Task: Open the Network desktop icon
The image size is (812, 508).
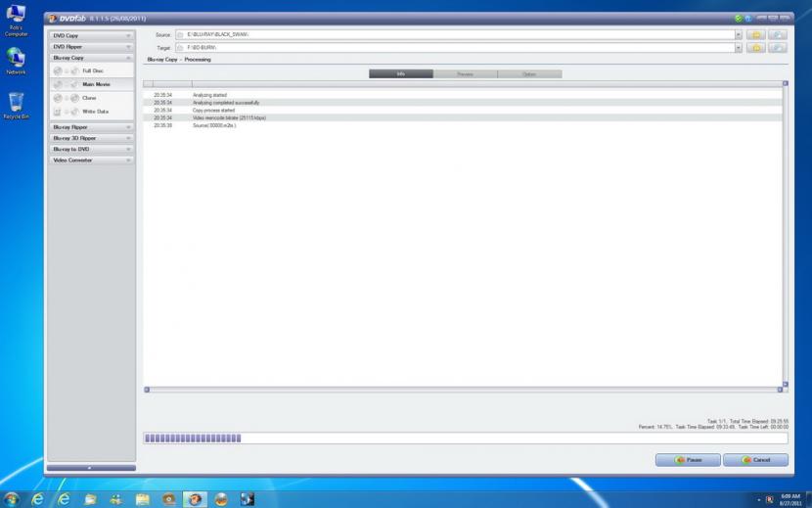Action: tap(16, 61)
